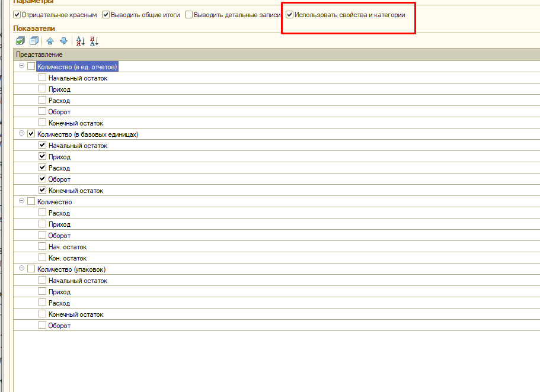Click the 'Представление' column header
Screen dimensions: 540x392
40,54
